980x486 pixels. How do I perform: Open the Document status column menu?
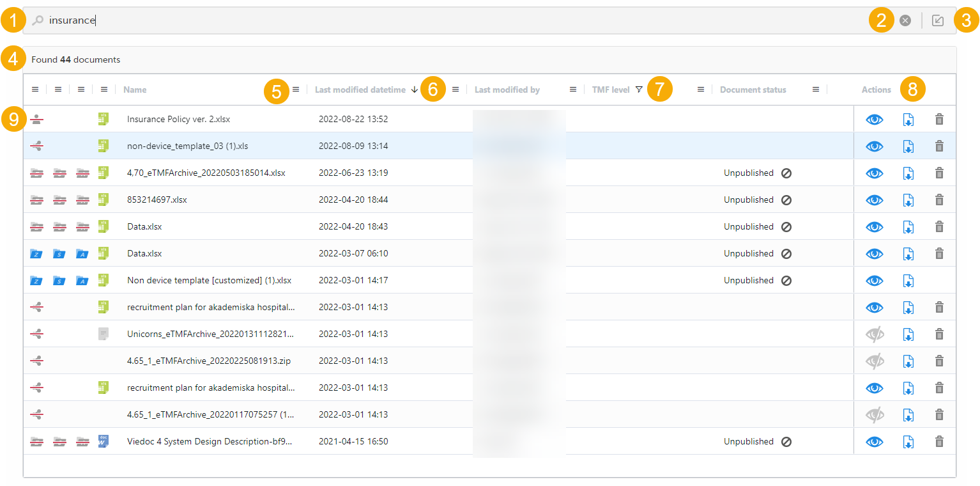coord(816,90)
